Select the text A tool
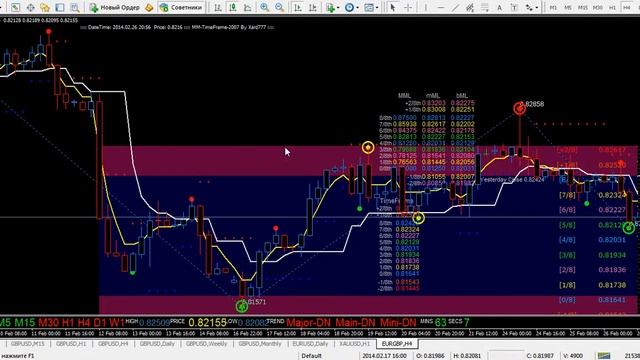 point(499,7)
